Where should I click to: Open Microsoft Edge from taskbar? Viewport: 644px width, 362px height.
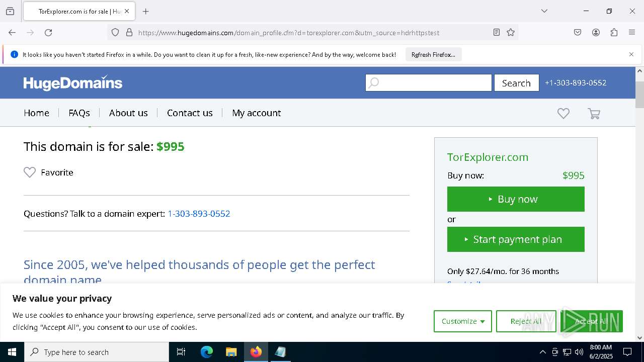coord(207,352)
